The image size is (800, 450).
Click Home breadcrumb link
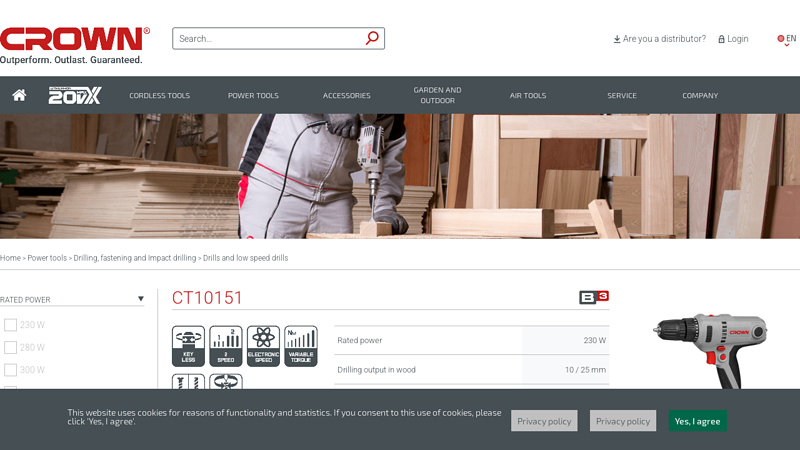[x=10, y=258]
